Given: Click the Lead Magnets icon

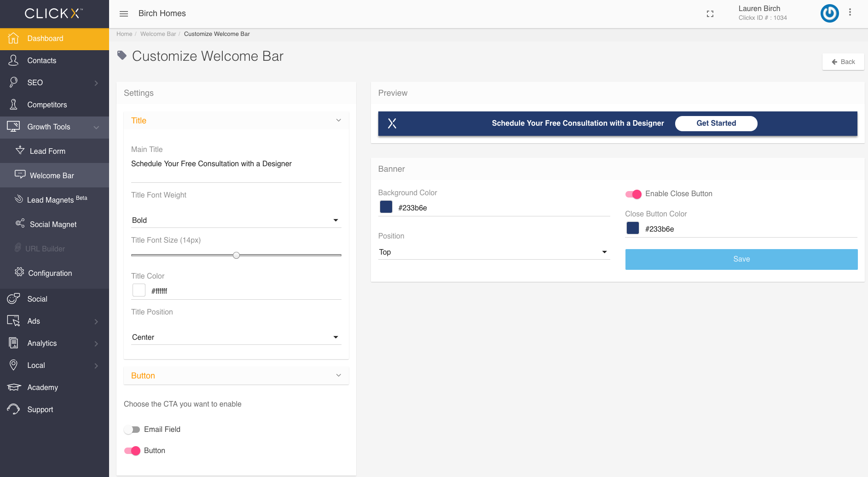Looking at the screenshot, I should (x=19, y=199).
